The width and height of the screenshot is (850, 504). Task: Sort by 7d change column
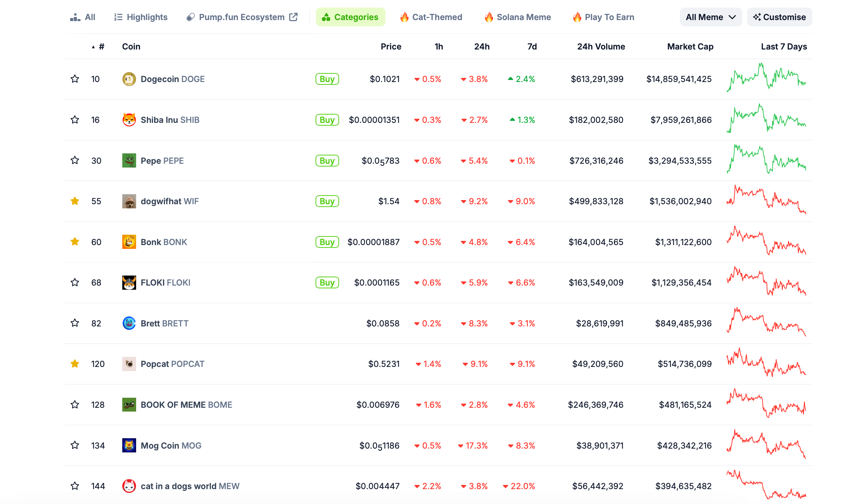point(532,47)
